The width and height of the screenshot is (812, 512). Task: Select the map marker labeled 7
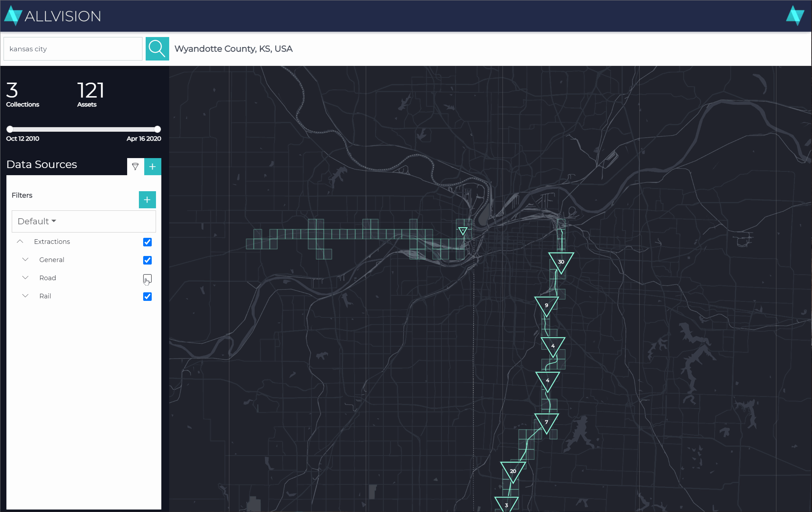(546, 422)
